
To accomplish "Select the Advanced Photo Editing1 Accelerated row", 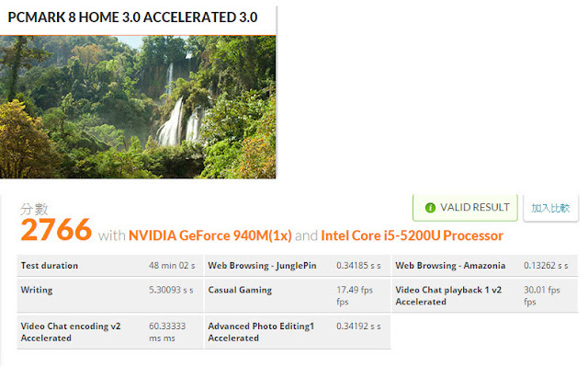I will (x=298, y=332).
